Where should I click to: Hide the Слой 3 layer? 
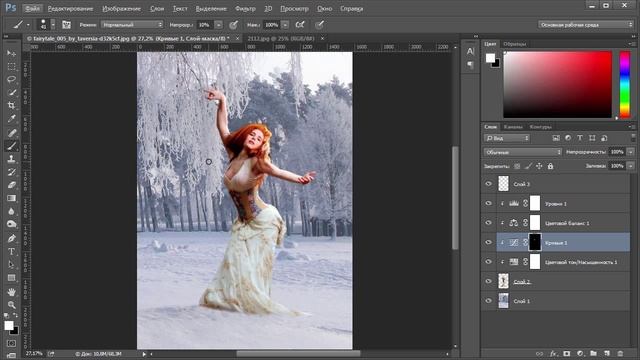(489, 184)
